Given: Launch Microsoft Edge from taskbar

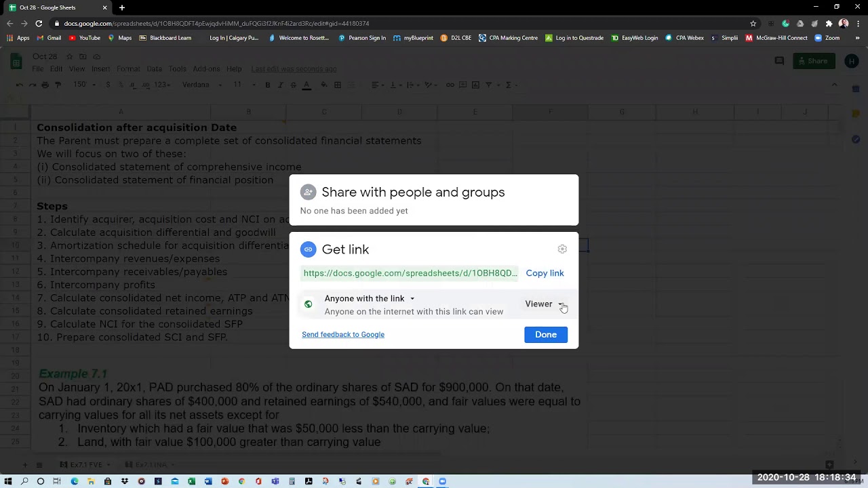Looking at the screenshot, I should 74,481.
